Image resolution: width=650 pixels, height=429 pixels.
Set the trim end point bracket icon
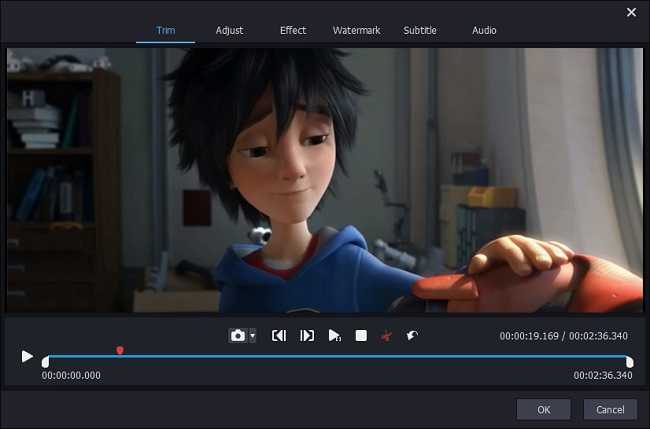[307, 335]
